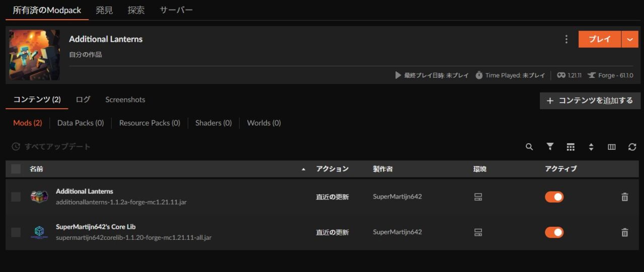Click the アクティブ column header

click(561, 169)
